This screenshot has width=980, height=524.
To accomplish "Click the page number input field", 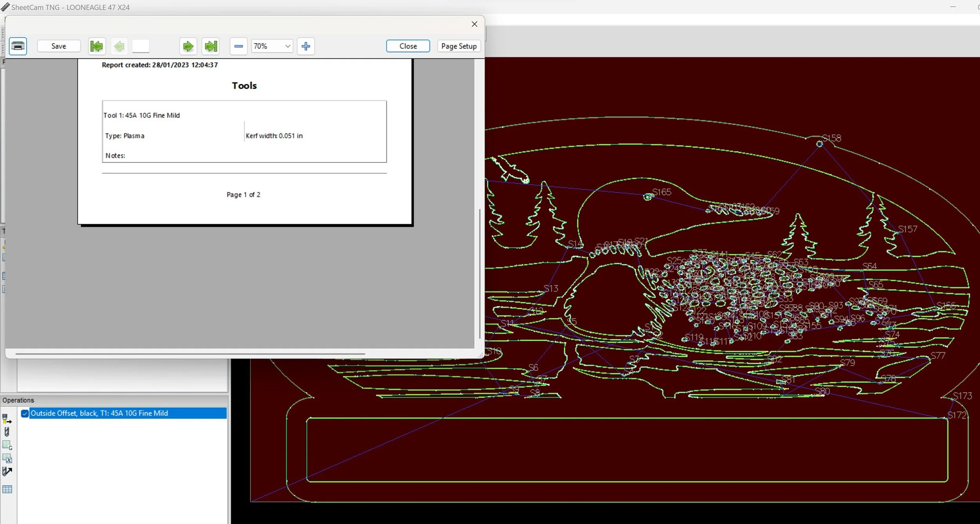I will click(x=141, y=46).
